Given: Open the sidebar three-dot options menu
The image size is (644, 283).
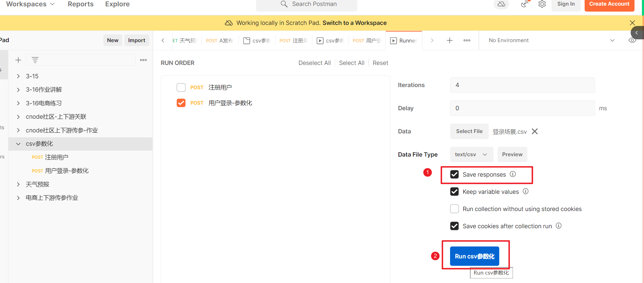Looking at the screenshot, I should click(x=143, y=60).
